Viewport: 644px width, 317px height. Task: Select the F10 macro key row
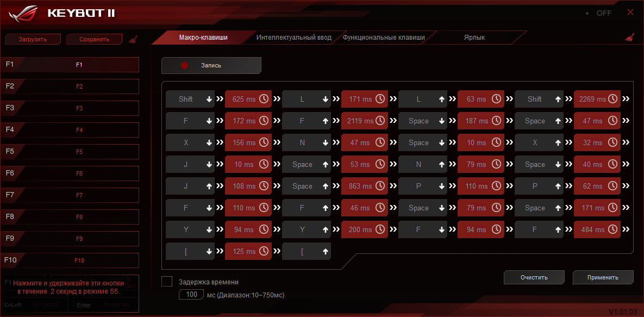coord(70,260)
